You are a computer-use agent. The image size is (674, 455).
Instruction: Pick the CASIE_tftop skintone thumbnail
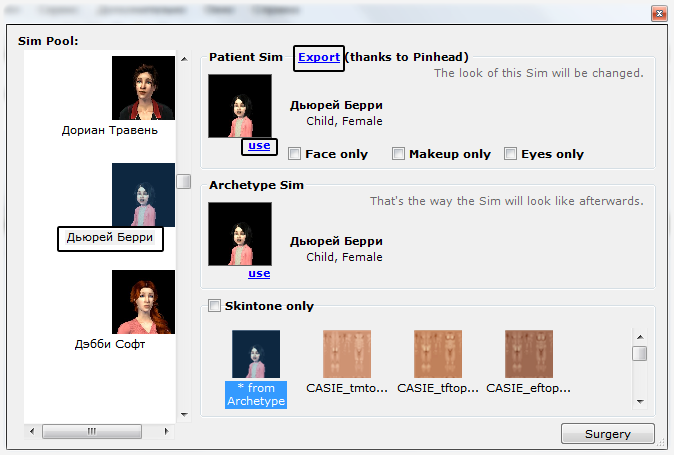pyautogui.click(x=437, y=355)
